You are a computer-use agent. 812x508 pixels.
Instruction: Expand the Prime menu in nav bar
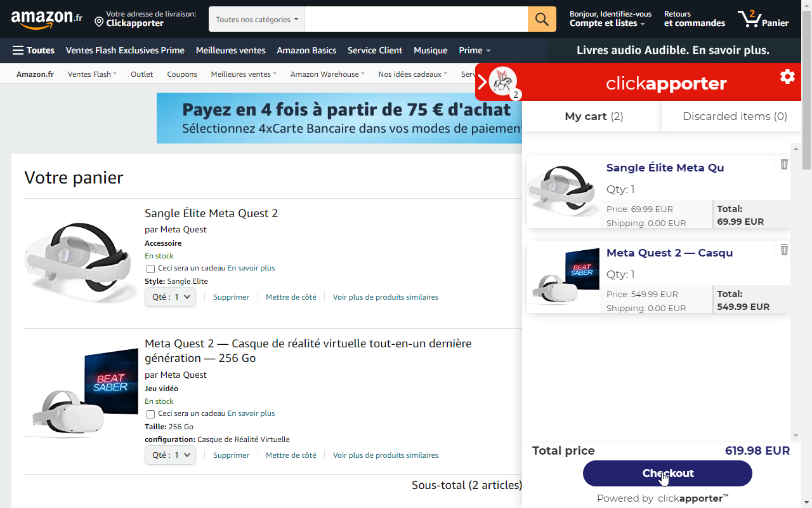point(475,50)
